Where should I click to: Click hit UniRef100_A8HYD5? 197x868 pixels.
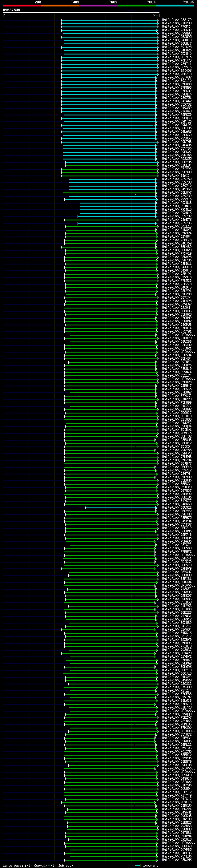(177, 162)
